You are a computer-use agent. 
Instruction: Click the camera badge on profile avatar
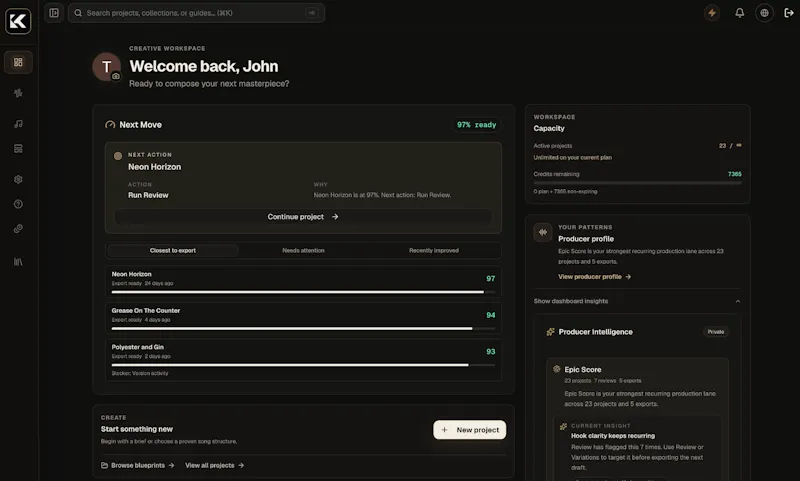point(116,76)
